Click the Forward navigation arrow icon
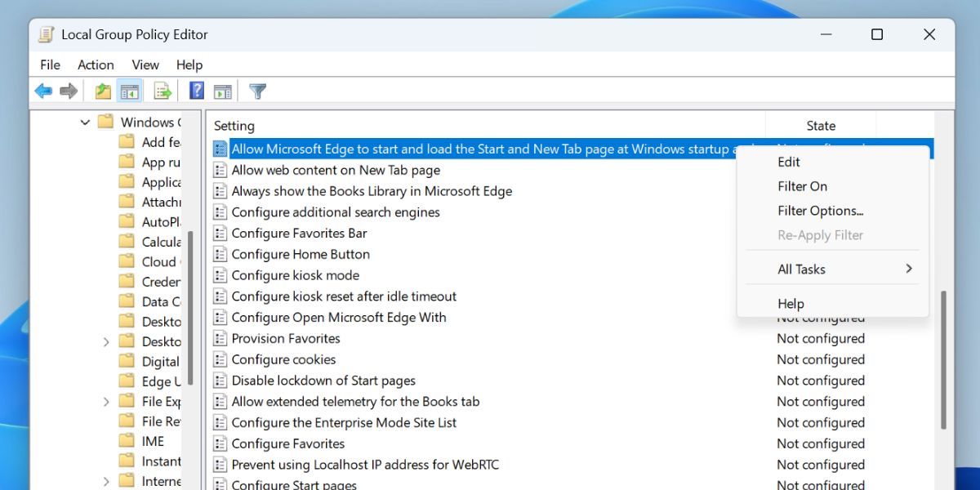Viewport: 980px width, 490px height. (68, 90)
